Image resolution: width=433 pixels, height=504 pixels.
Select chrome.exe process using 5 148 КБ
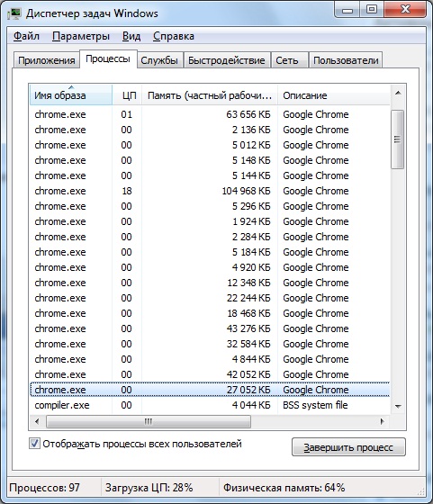tap(210, 160)
